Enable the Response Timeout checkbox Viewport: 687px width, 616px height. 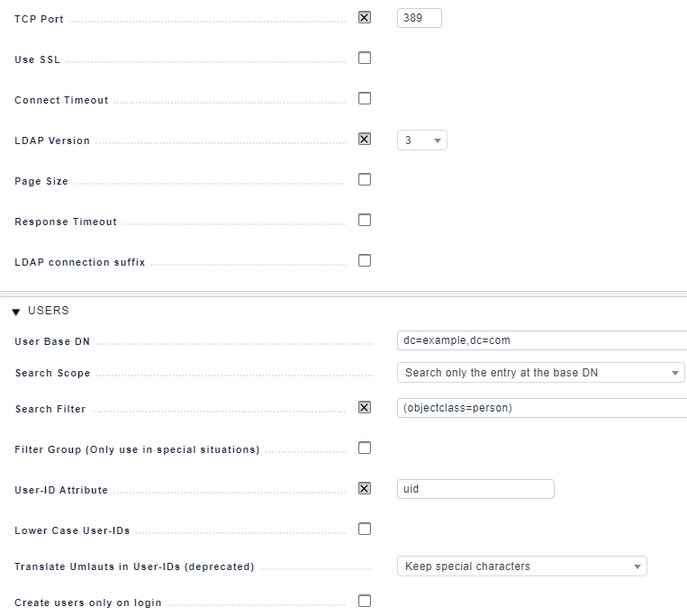click(365, 220)
